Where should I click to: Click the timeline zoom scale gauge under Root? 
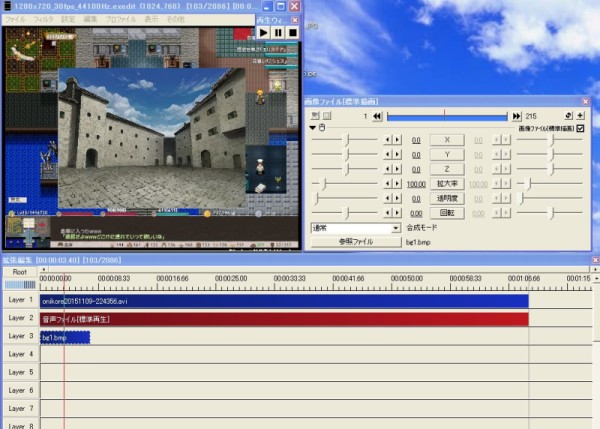coord(20,284)
